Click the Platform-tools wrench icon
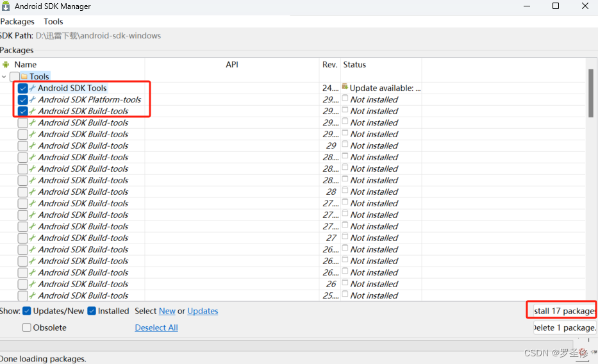The image size is (598, 364). (33, 99)
